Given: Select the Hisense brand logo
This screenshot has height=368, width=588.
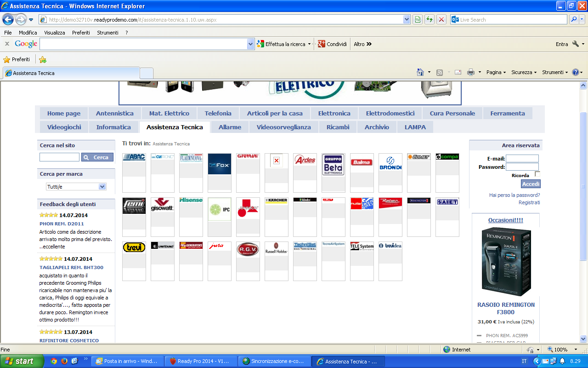Looking at the screenshot, I should tap(191, 200).
